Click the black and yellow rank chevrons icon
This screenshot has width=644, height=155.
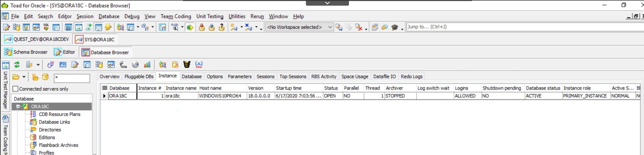187,65
